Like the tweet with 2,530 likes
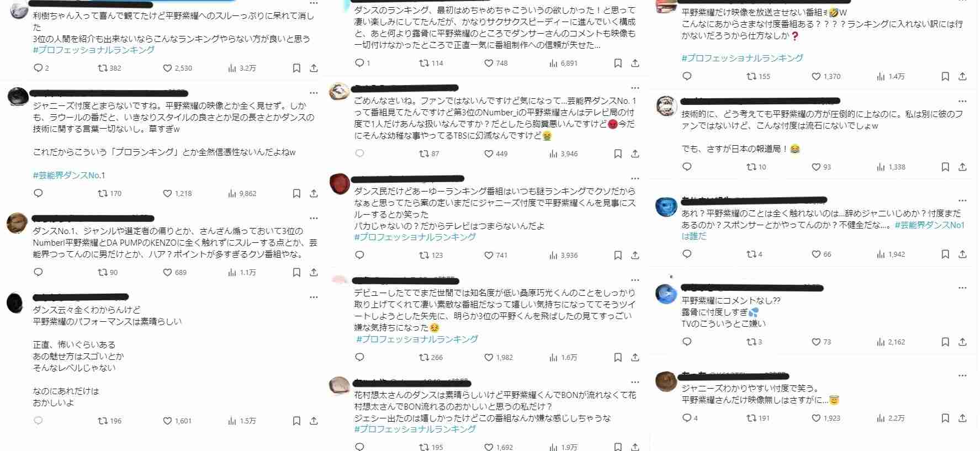 (x=177, y=68)
